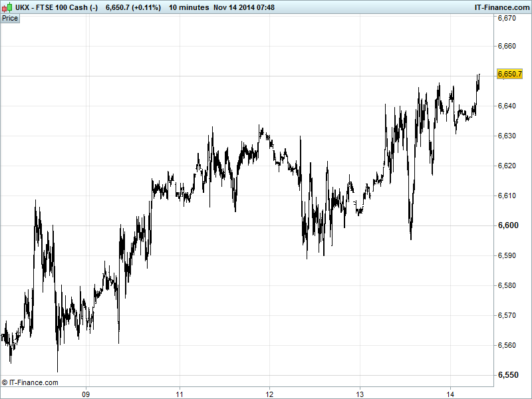Click the UKX - FTSE 100 Cash title
The height and width of the screenshot is (399, 532).
pyautogui.click(x=57, y=7)
